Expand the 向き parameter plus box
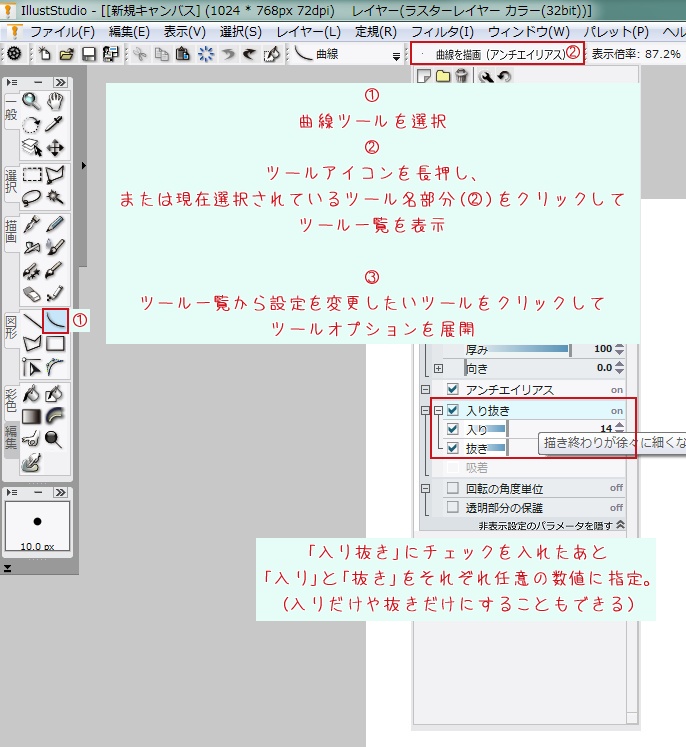This screenshot has height=747, width=686. pyautogui.click(x=439, y=369)
